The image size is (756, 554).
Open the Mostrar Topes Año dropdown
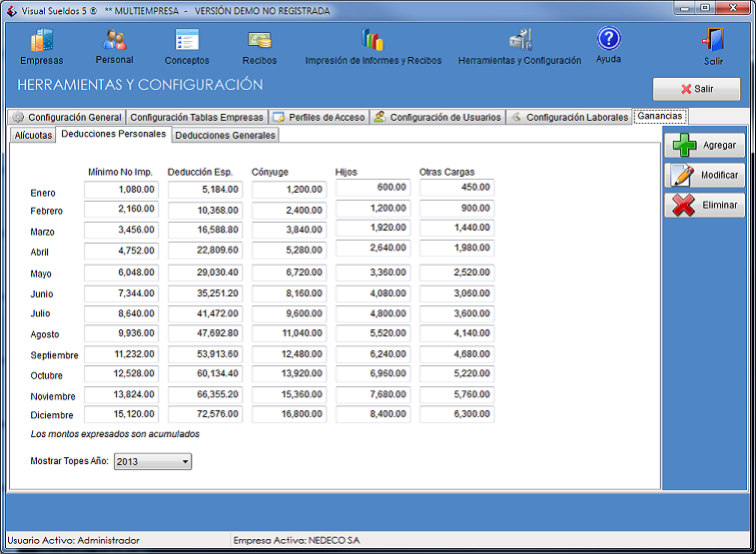[x=153, y=461]
